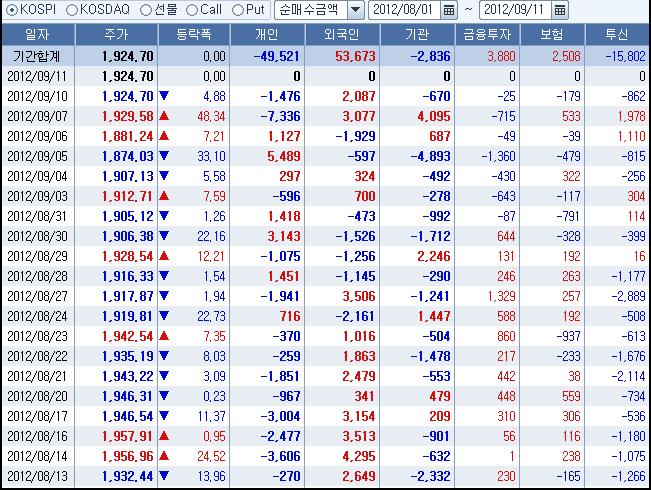
Task: Click the up arrow beside 1,928.54
Action: point(164,256)
